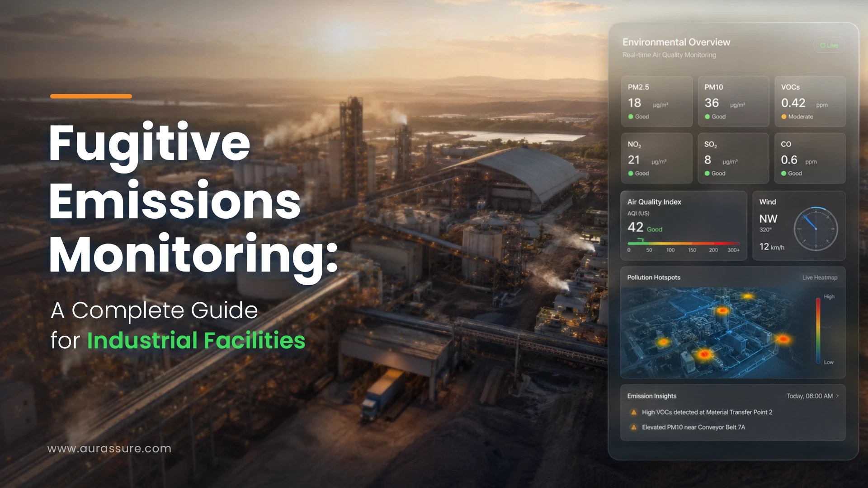Click the 12 km/h wind speed
Screen dimensions: 868x488
pos(772,247)
